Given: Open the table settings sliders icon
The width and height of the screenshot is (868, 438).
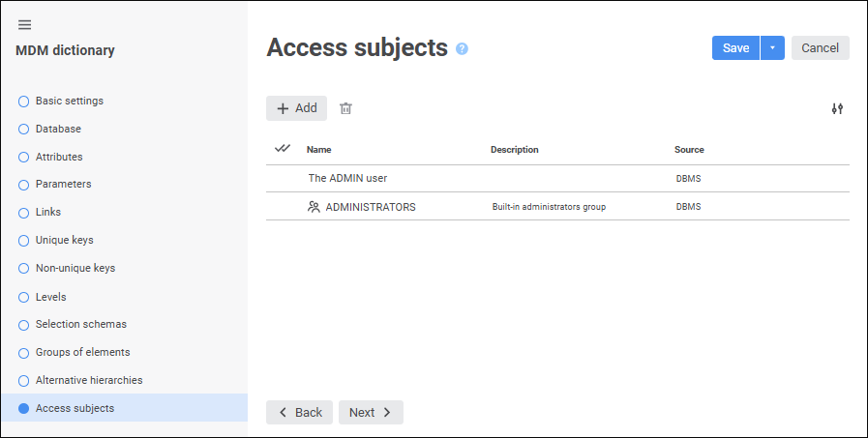Looking at the screenshot, I should click(x=837, y=108).
